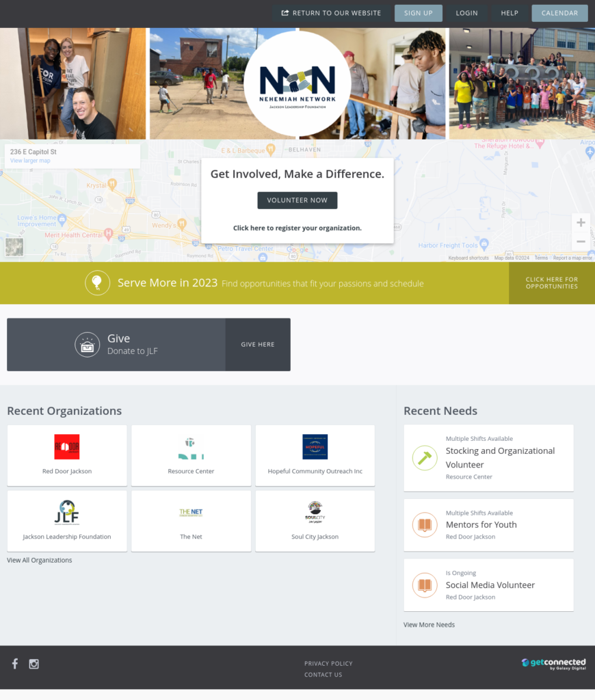Open the Instagram icon in footer
The width and height of the screenshot is (595, 700).
click(34, 664)
